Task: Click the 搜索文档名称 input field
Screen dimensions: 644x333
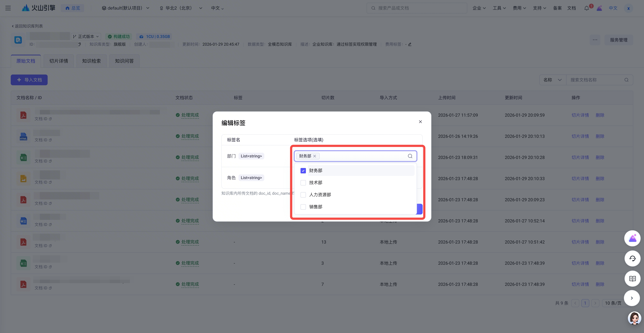Action: point(596,80)
